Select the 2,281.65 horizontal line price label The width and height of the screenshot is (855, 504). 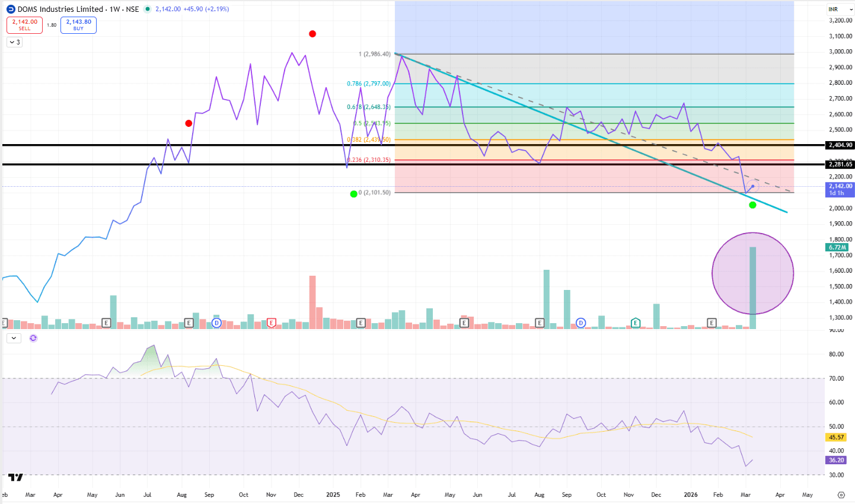[841, 164]
